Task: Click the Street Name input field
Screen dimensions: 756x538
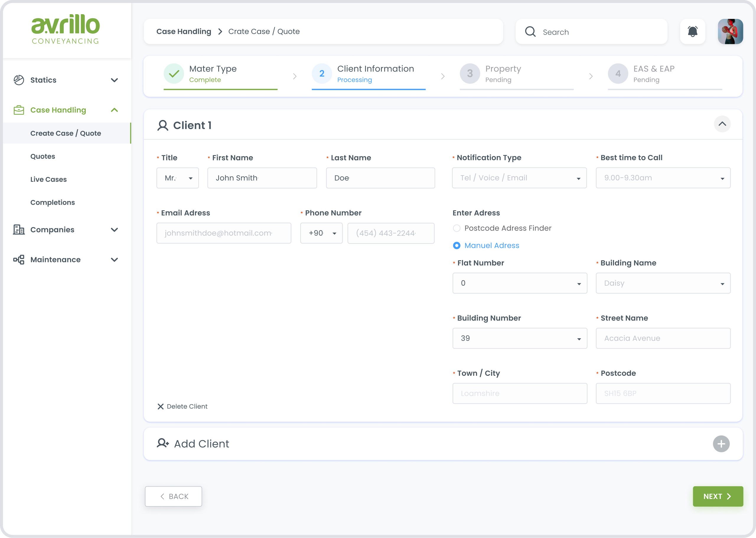Action: [663, 338]
